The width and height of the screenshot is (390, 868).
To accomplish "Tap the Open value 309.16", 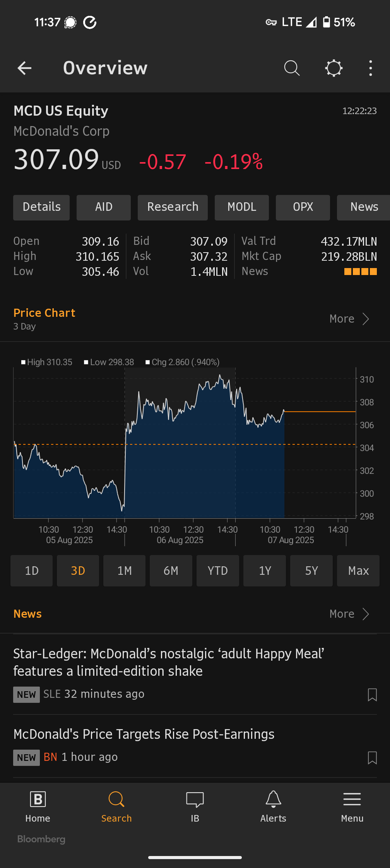I will 100,241.
